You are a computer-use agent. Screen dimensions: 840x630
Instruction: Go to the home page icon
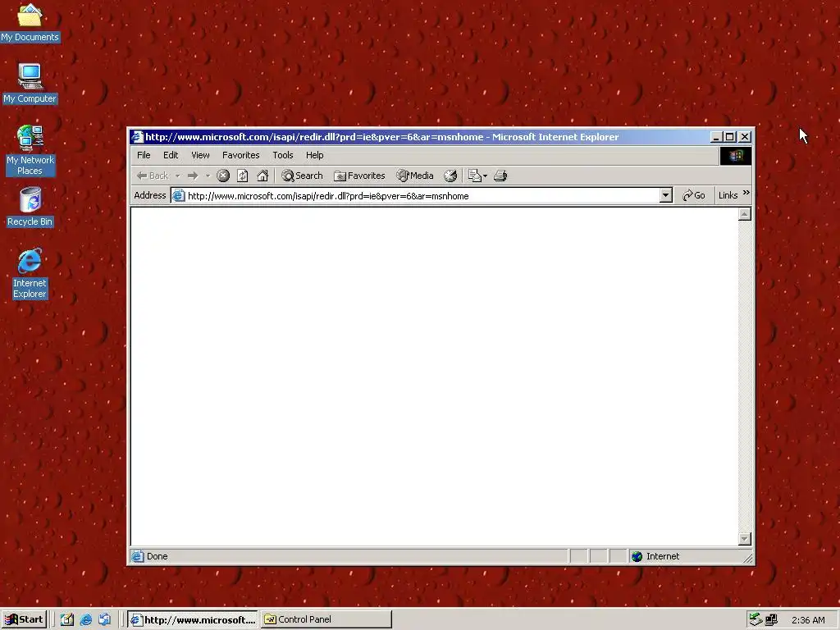(262, 176)
